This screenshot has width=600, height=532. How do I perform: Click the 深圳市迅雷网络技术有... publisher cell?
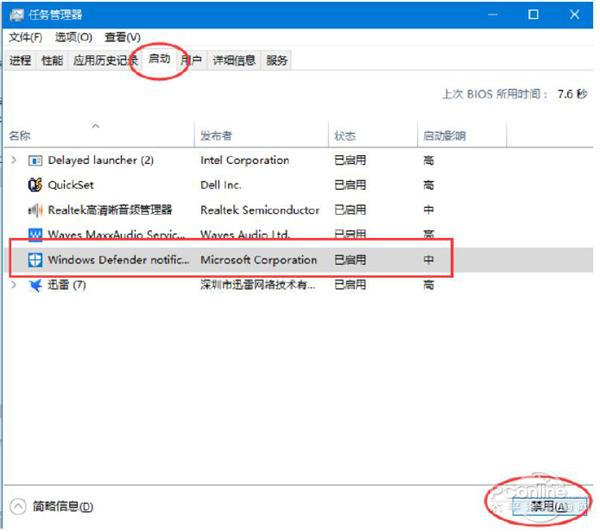[x=258, y=285]
